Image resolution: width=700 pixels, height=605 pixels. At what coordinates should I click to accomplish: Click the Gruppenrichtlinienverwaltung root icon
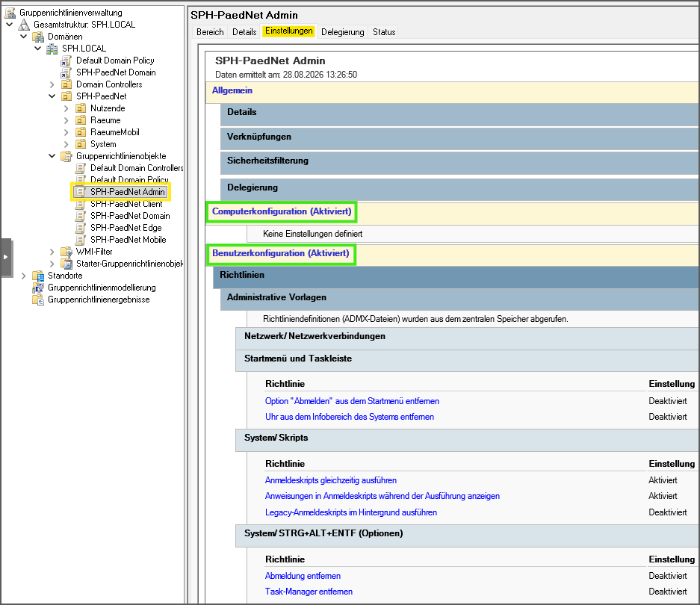10,13
